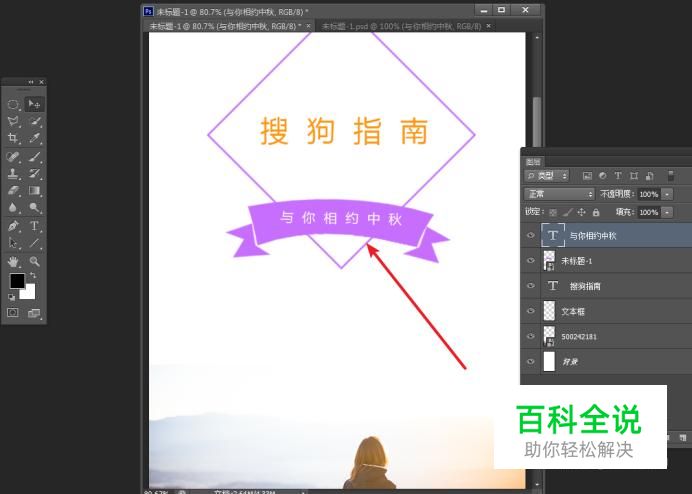Select the Crop tool

click(x=13, y=138)
